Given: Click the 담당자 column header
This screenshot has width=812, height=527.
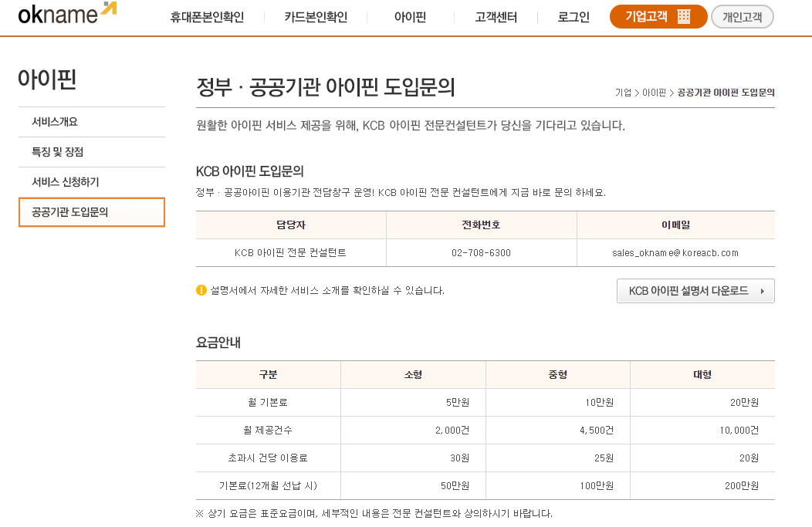Looking at the screenshot, I should [291, 225].
